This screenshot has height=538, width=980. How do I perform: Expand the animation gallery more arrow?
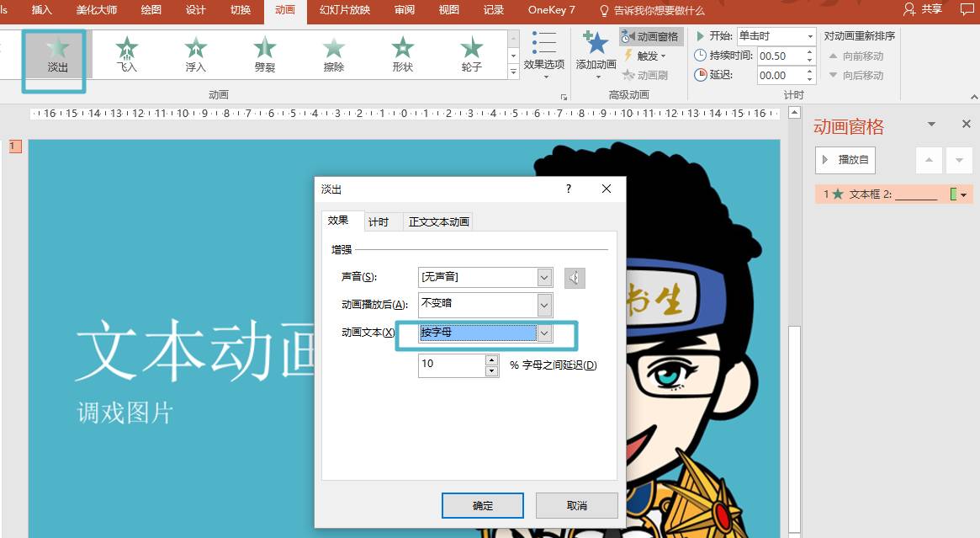tap(513, 72)
